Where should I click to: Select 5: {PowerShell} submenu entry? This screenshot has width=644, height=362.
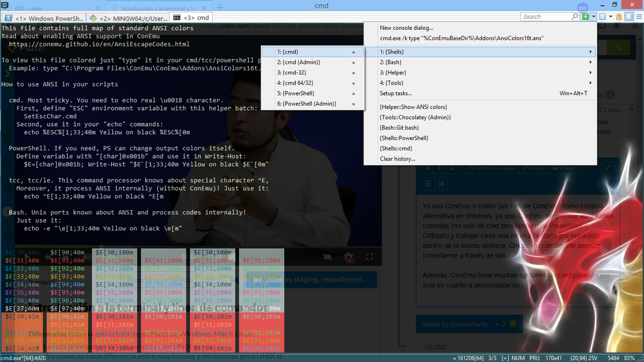pyautogui.click(x=312, y=93)
